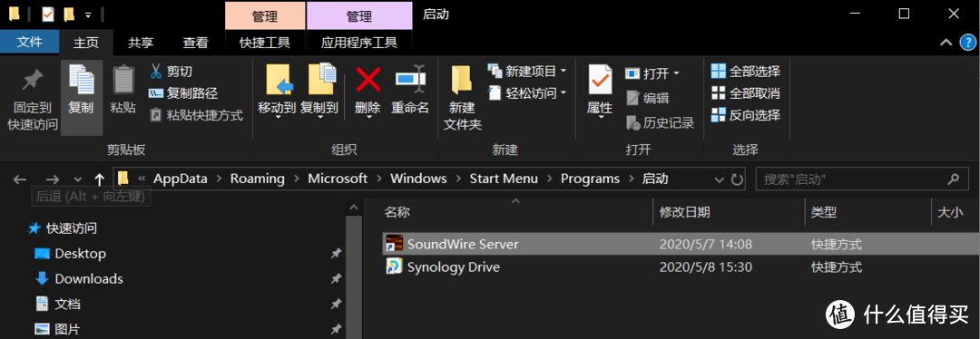Select SoundWire Server shortcut file
Viewport: 980px width, 339px height.
pyautogui.click(x=680, y=244)
